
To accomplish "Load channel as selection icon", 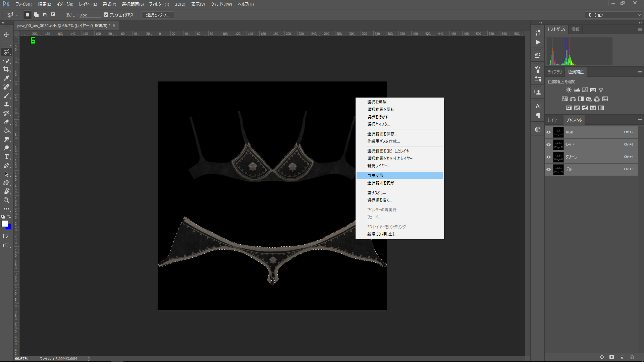I will tap(602, 357).
